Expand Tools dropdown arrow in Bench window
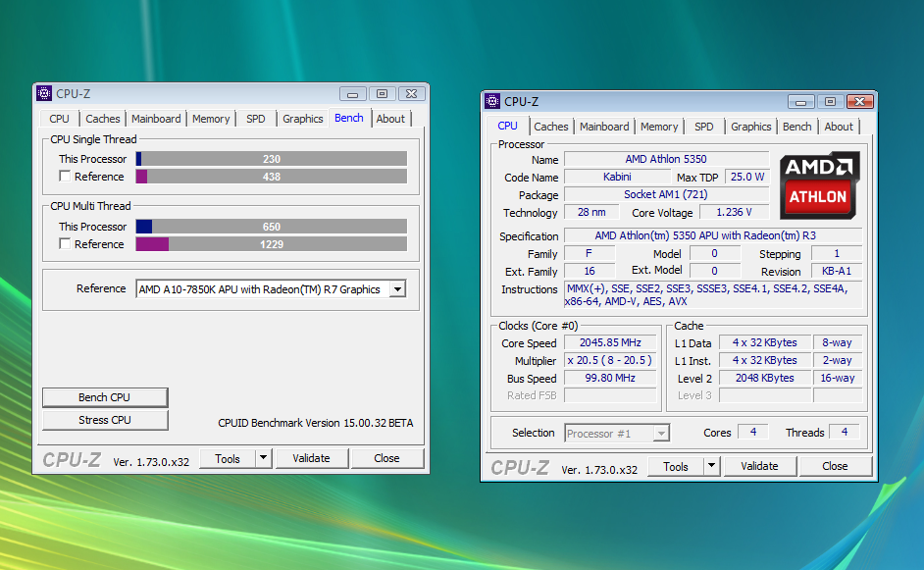This screenshot has height=570, width=924. [264, 458]
